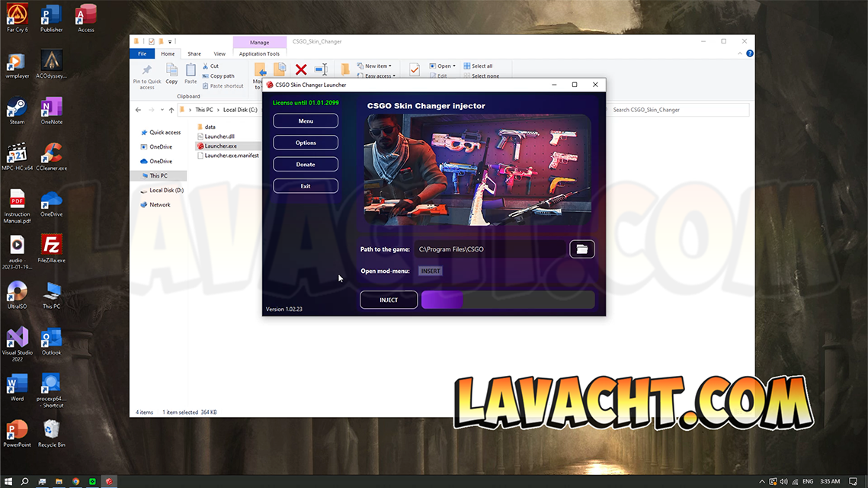Screen dimensions: 868x488
Task: Click the Chrome icon in taskbar
Action: pos(75,482)
